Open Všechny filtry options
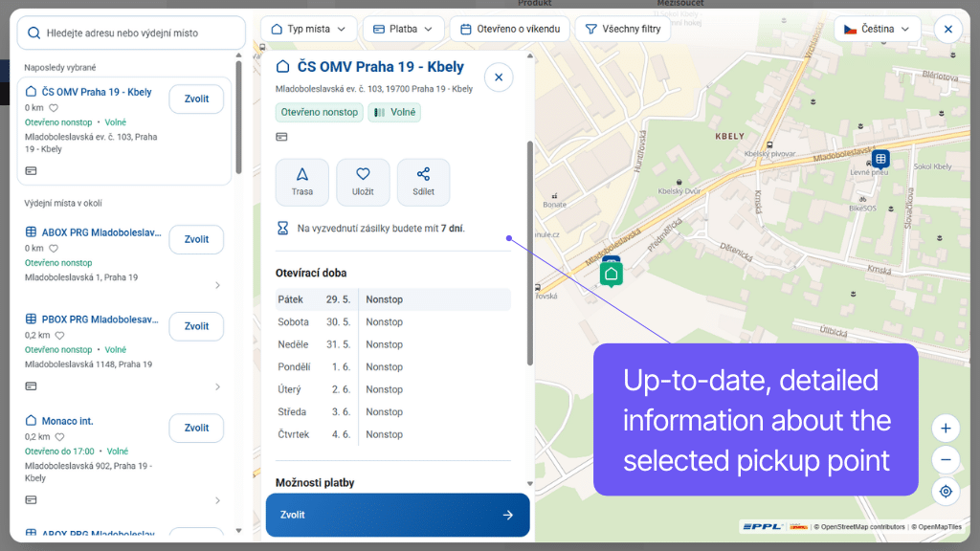The width and height of the screenshot is (980, 551). [x=622, y=29]
